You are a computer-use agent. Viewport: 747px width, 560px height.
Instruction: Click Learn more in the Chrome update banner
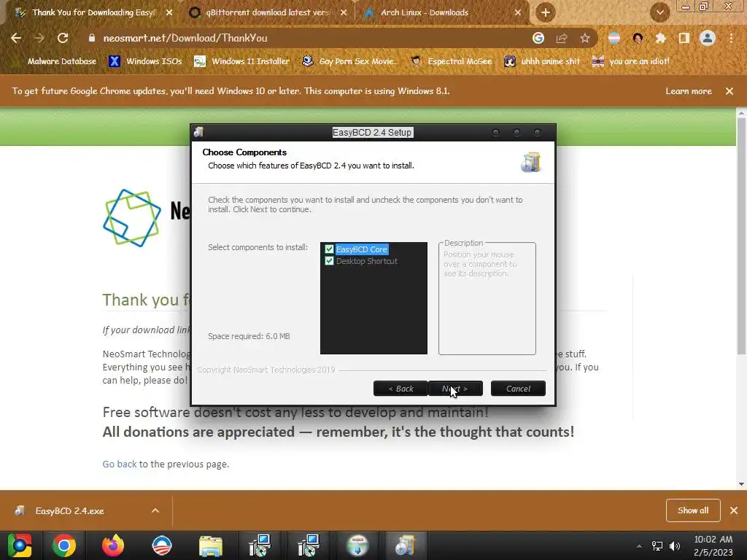pos(689,91)
